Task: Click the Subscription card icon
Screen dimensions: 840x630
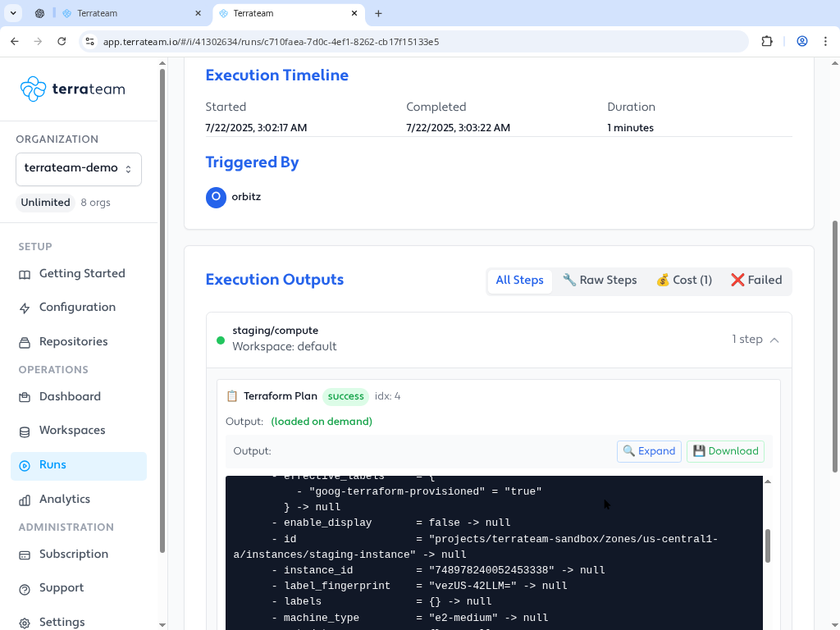Action: pyautogui.click(x=25, y=555)
